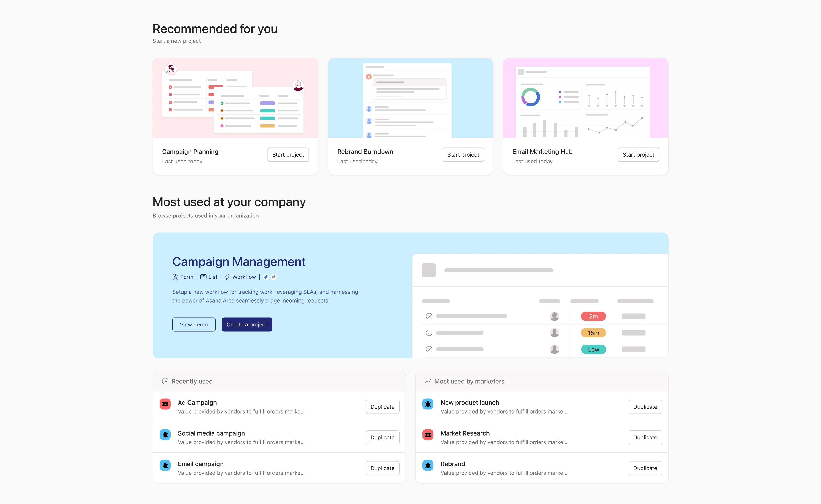Screen dimensions: 821x504
Task: Open the Email Marketing Hub preview thumbnail
Action: pos(585,98)
